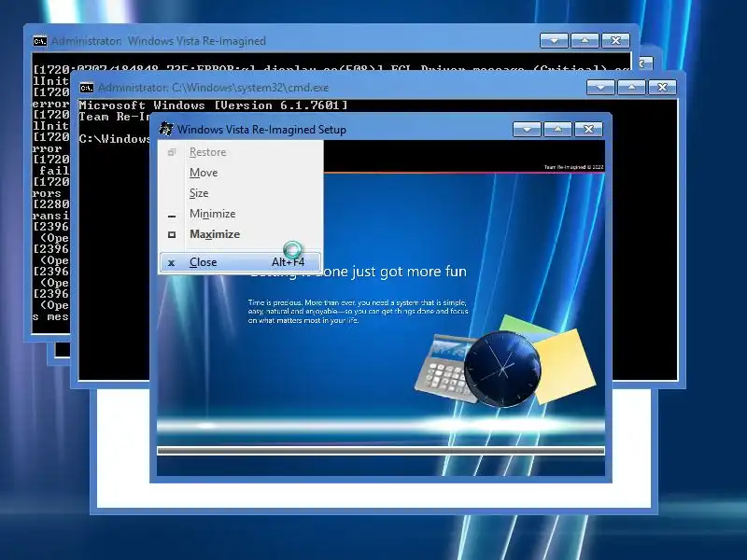Screen dimensions: 747x560
Task: Close the Administrator Re-Imagined console window
Action: [615, 40]
